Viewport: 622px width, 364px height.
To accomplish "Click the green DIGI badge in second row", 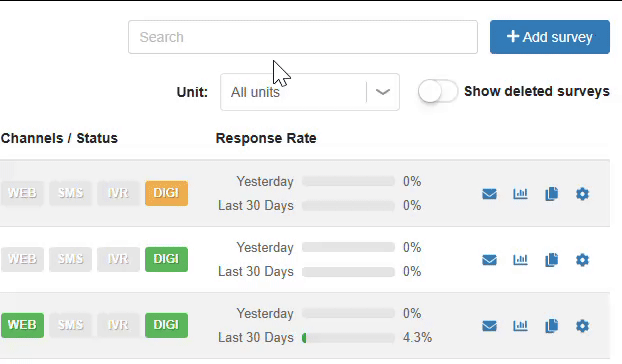I will point(166,259).
